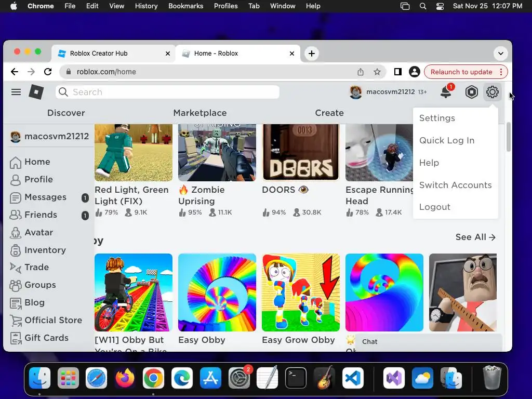The width and height of the screenshot is (532, 399).
Task: Bookmark this page with the star icon
Action: [x=377, y=72]
